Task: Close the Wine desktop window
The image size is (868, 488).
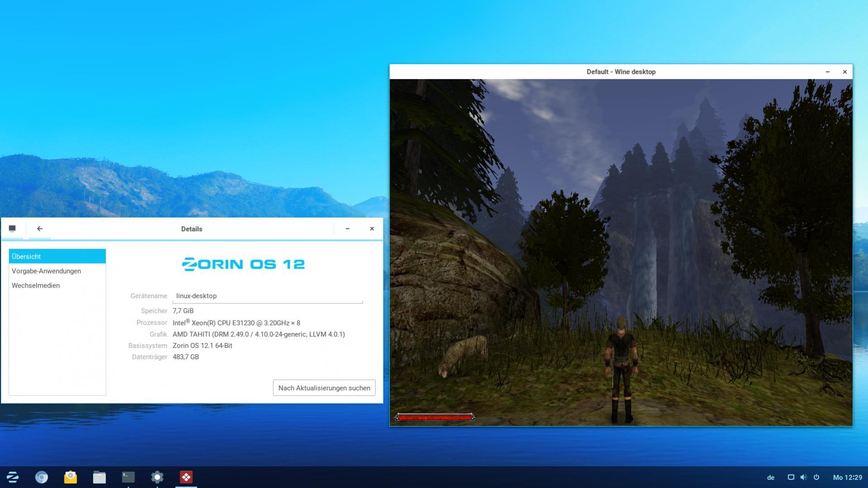Action: 844,72
